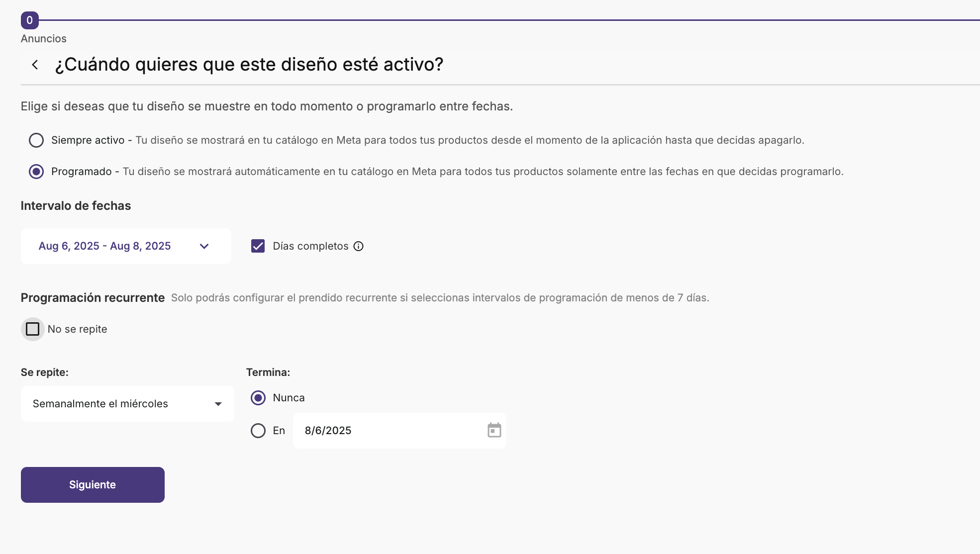Choose Nunca under Termina
The width and height of the screenshot is (980, 554).
click(x=258, y=398)
